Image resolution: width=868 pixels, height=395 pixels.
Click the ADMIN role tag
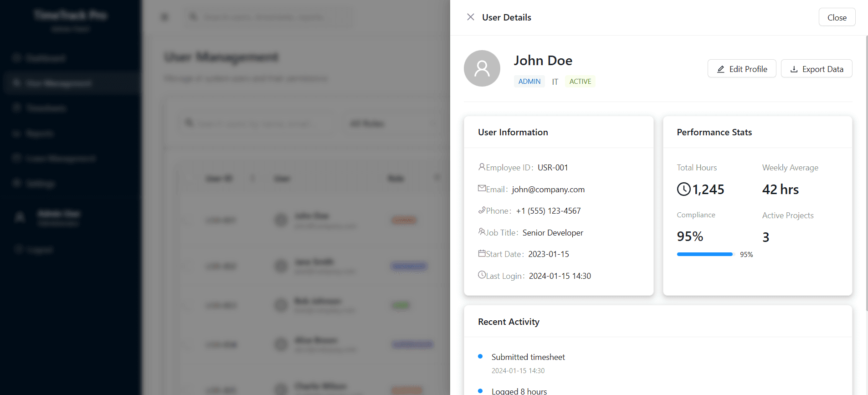point(529,82)
